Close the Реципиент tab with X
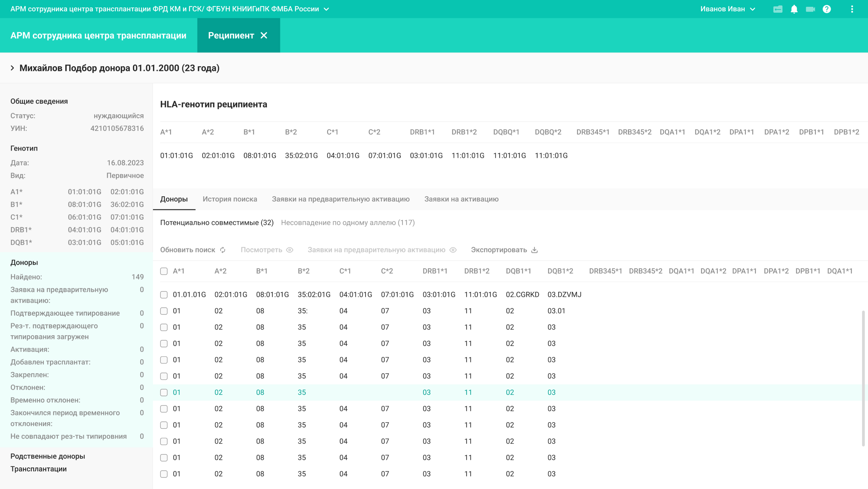 [x=264, y=35]
